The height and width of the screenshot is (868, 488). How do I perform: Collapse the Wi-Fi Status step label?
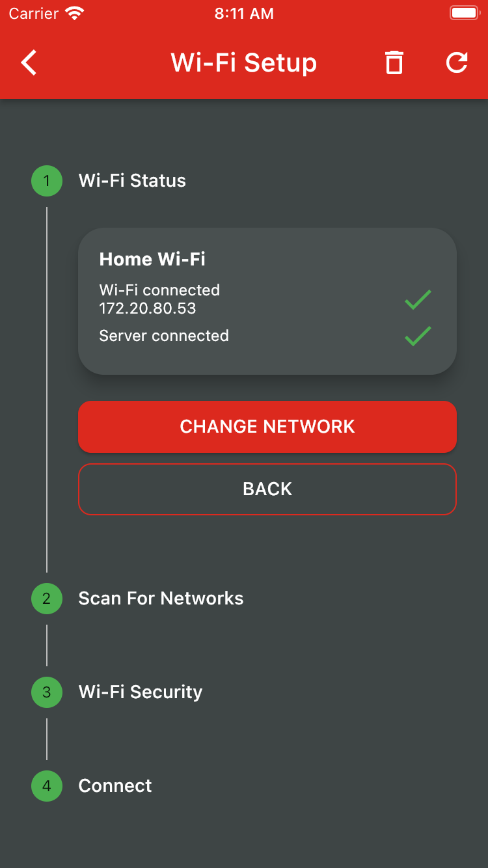click(x=132, y=181)
